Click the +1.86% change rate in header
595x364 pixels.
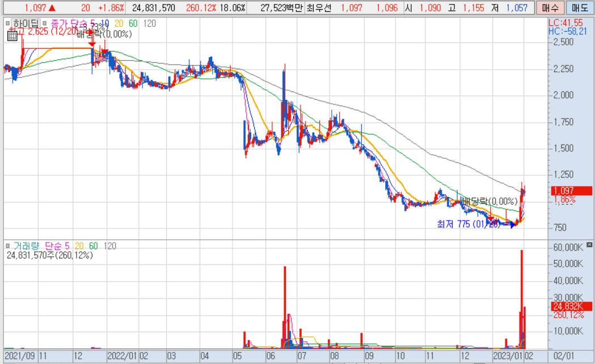(111, 7)
